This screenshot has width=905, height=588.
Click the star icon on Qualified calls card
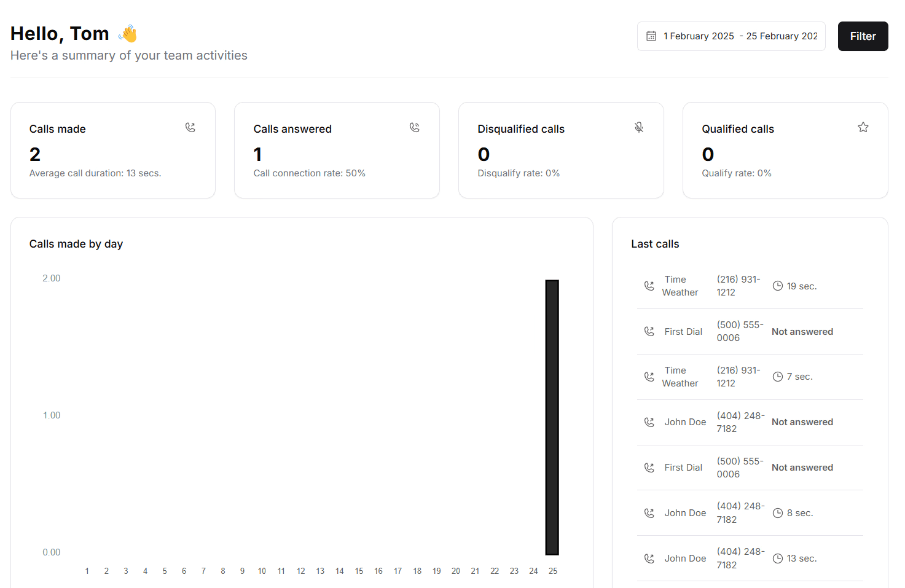pos(863,127)
